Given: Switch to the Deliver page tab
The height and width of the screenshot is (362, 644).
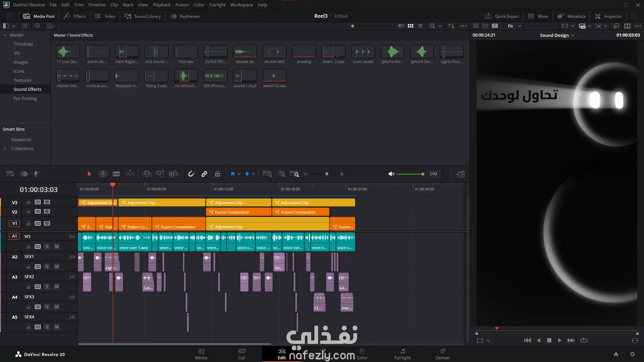Looking at the screenshot, I should click(x=442, y=354).
